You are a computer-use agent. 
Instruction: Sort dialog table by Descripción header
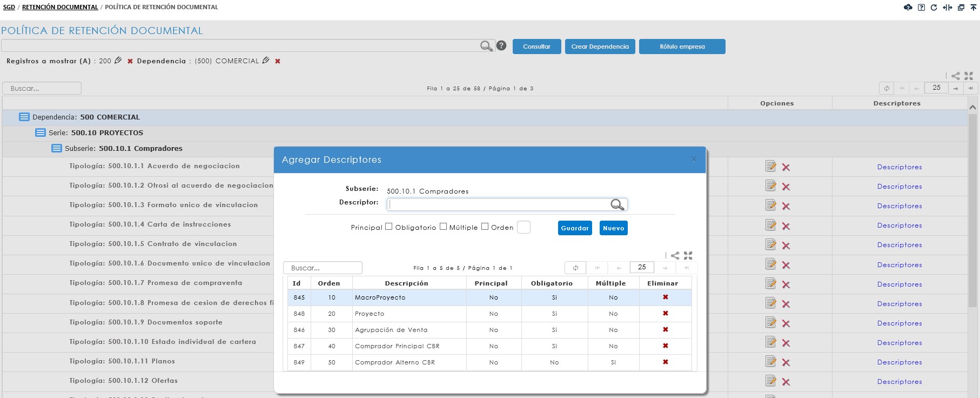click(x=406, y=283)
